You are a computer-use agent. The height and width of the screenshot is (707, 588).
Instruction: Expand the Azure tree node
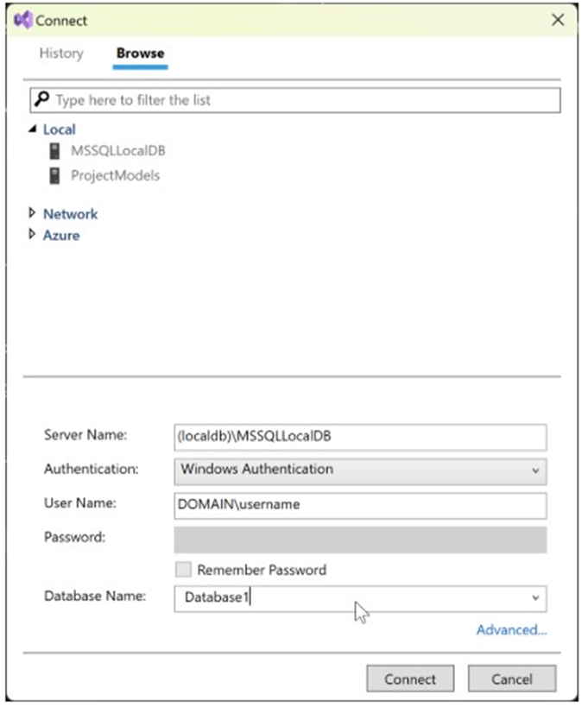[x=32, y=234]
